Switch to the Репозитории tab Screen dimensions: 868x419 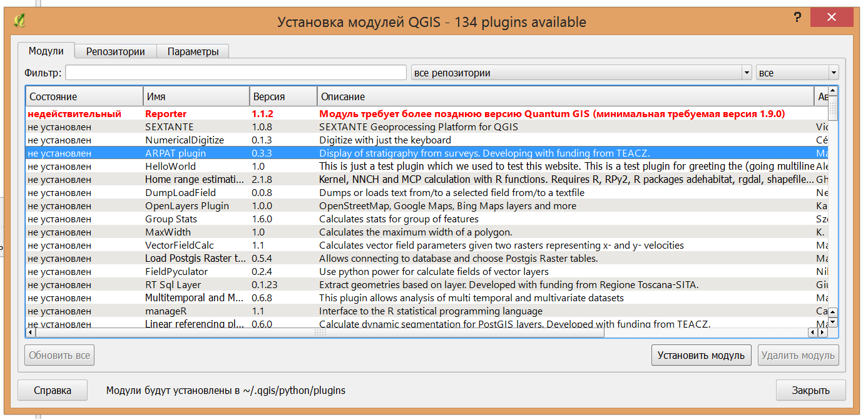[x=116, y=51]
